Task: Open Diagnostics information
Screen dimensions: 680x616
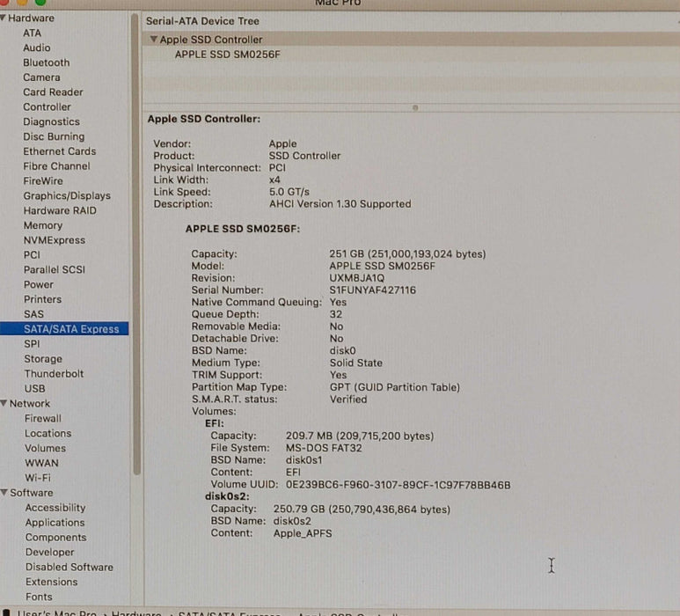Action: 52,122
